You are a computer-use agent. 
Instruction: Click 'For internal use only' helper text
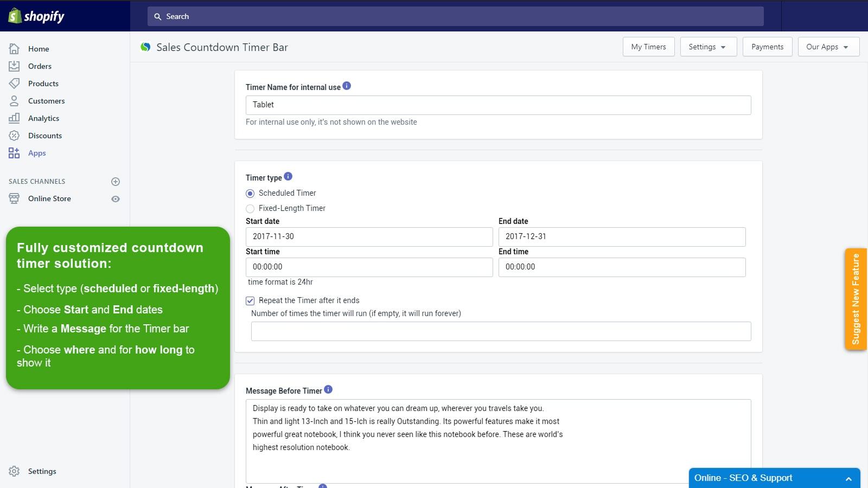coord(331,122)
